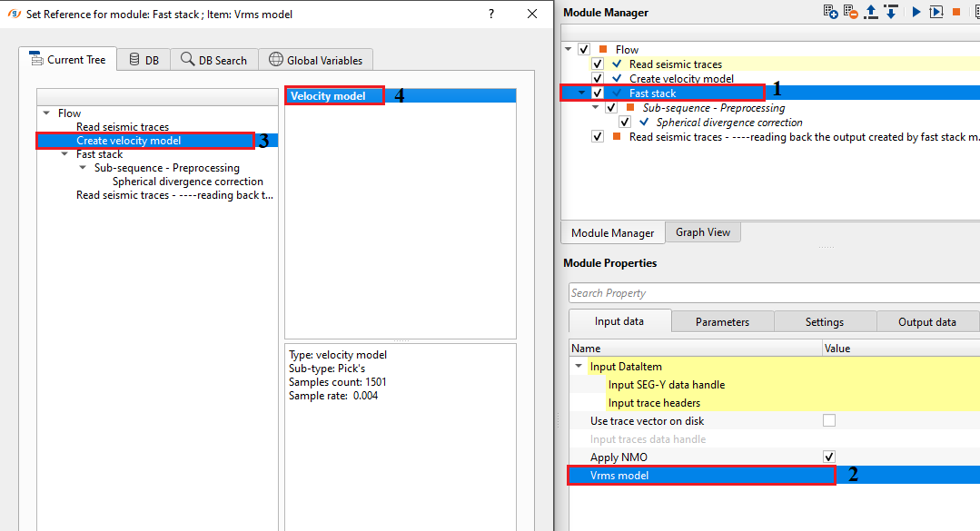This screenshot has height=531, width=980.
Task: Select the Input data properties tab
Action: (619, 321)
